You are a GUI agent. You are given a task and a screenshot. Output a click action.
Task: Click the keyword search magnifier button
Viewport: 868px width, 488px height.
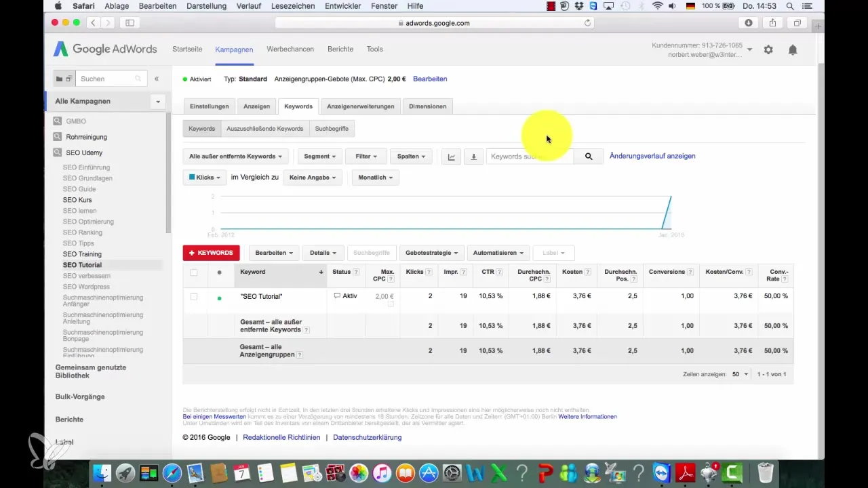click(589, 157)
